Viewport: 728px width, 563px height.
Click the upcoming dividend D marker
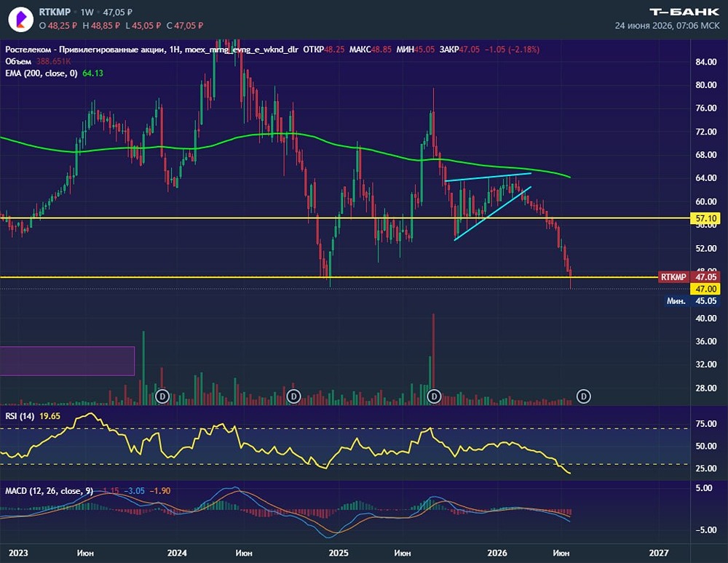584,396
